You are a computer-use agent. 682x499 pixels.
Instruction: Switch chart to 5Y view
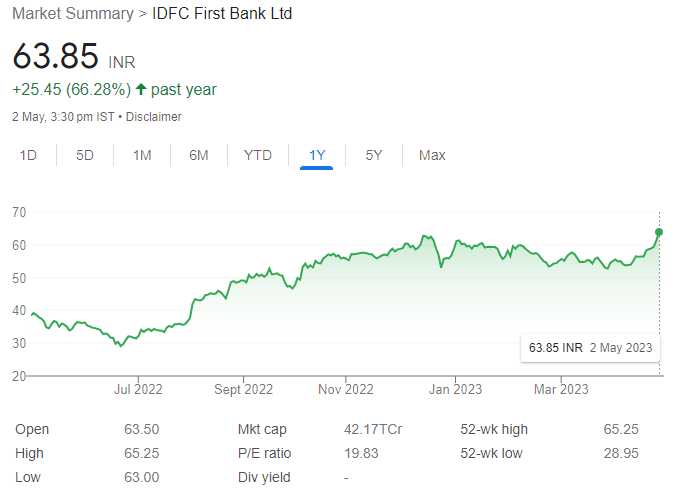[x=374, y=155]
